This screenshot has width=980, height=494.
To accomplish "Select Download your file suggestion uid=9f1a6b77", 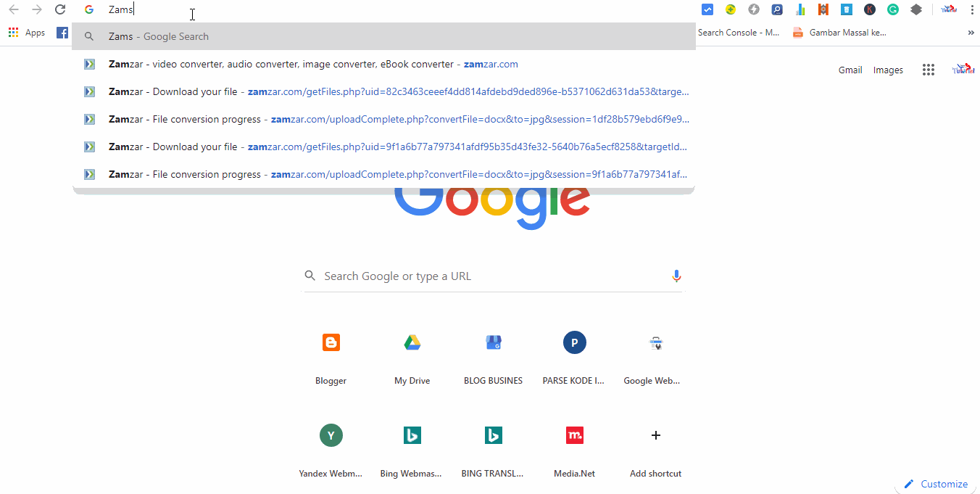I will (x=383, y=147).
